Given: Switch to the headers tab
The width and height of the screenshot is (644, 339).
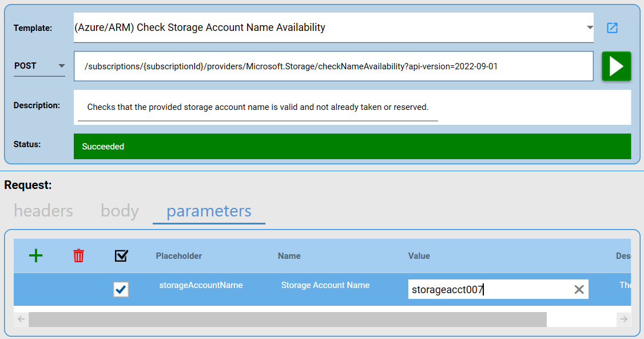Looking at the screenshot, I should [x=43, y=211].
